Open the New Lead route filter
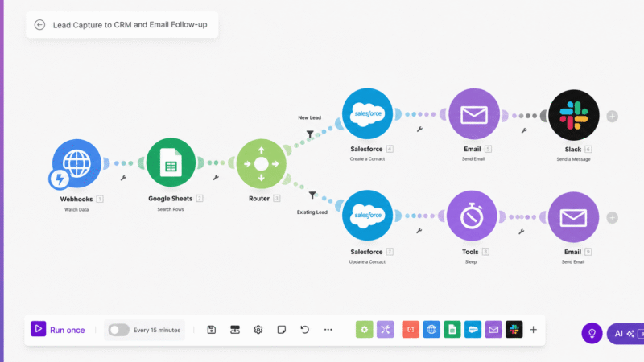644x362 pixels. pos(310,134)
